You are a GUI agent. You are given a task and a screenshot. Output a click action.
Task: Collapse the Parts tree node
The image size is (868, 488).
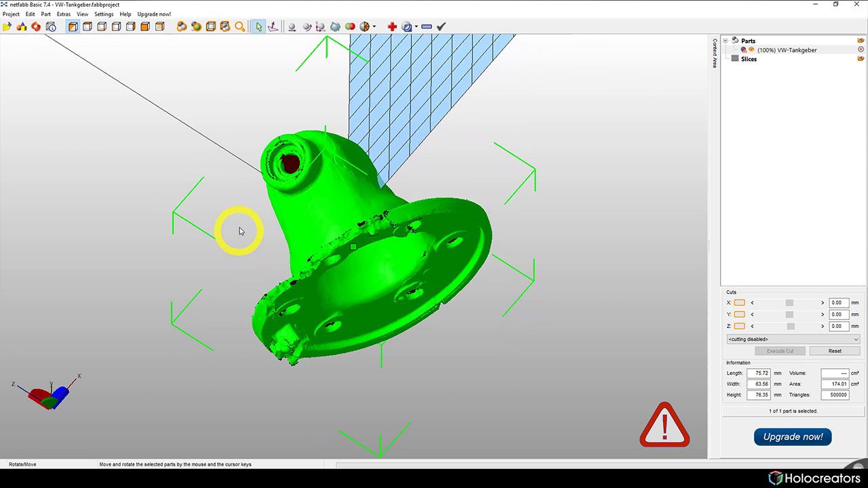(x=725, y=41)
